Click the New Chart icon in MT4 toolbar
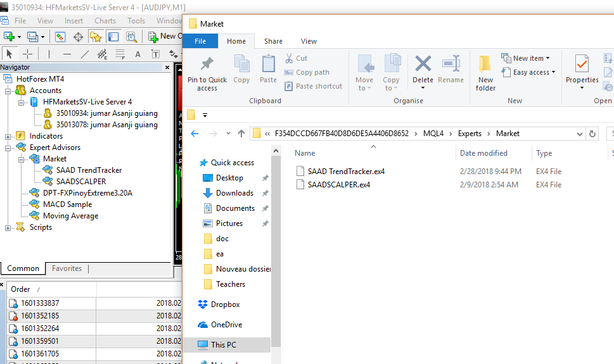 [x=9, y=37]
